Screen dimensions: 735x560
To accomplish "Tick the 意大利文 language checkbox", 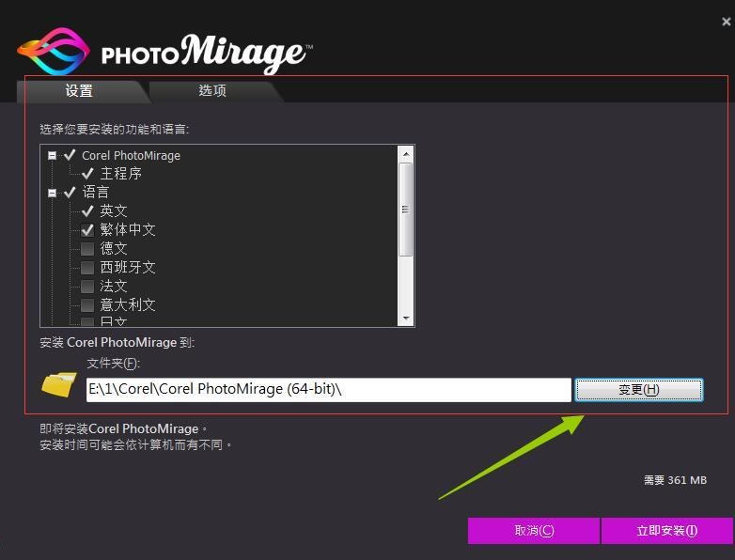I will tap(87, 305).
